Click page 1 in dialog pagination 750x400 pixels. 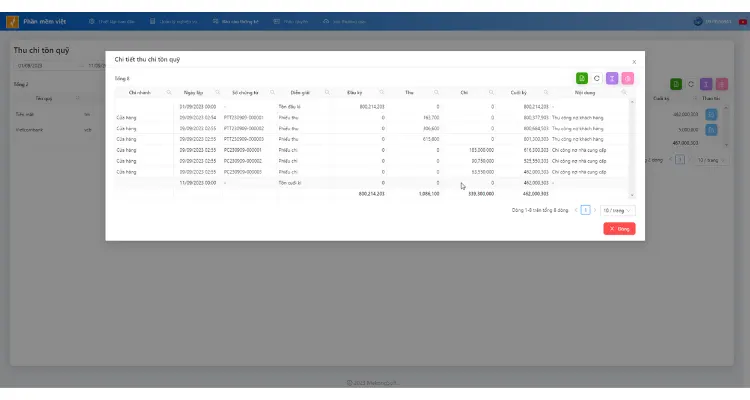pos(585,210)
